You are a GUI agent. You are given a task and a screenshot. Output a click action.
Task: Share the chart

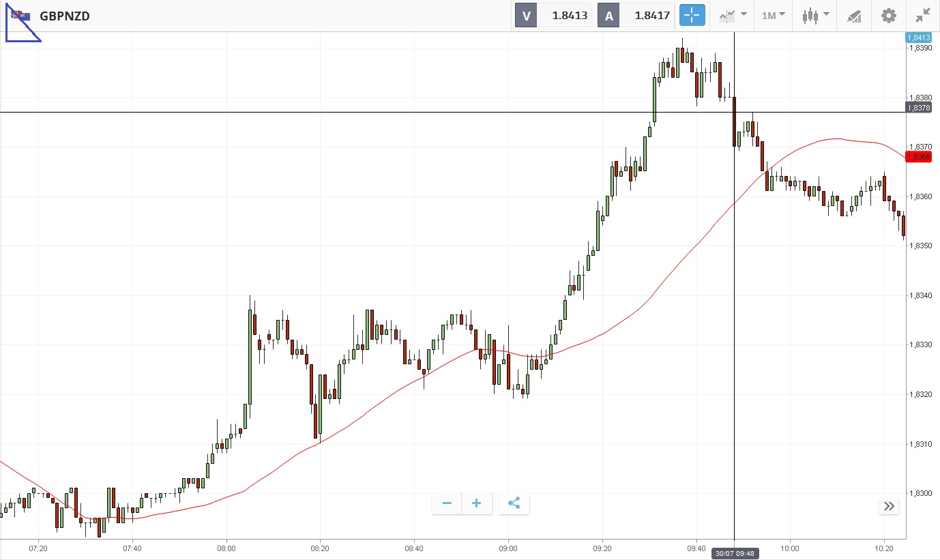tap(514, 504)
